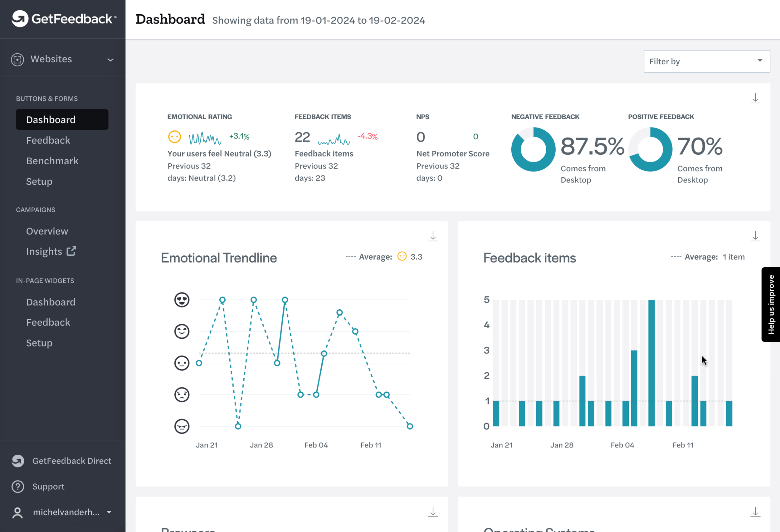
Task: Open Dashboard under Buttons & Forms
Action: click(62, 119)
